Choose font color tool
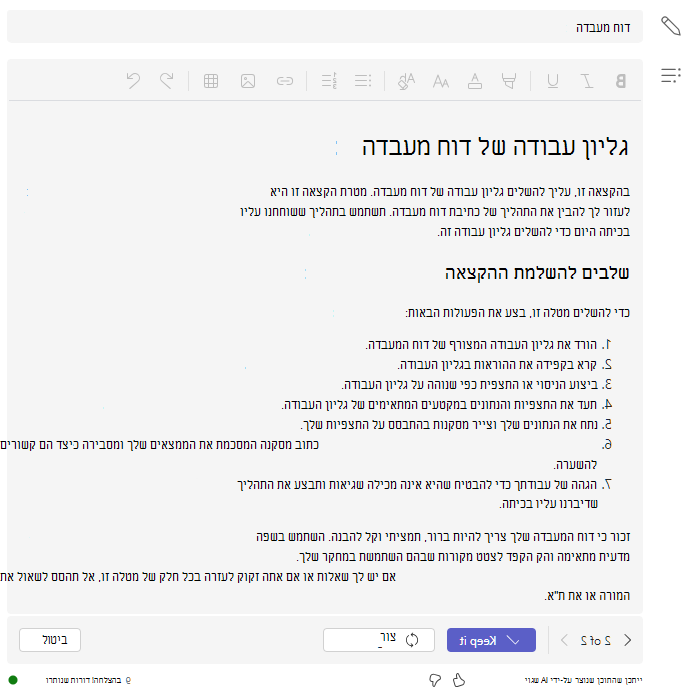The width and height of the screenshot is (687, 695). pos(475,81)
